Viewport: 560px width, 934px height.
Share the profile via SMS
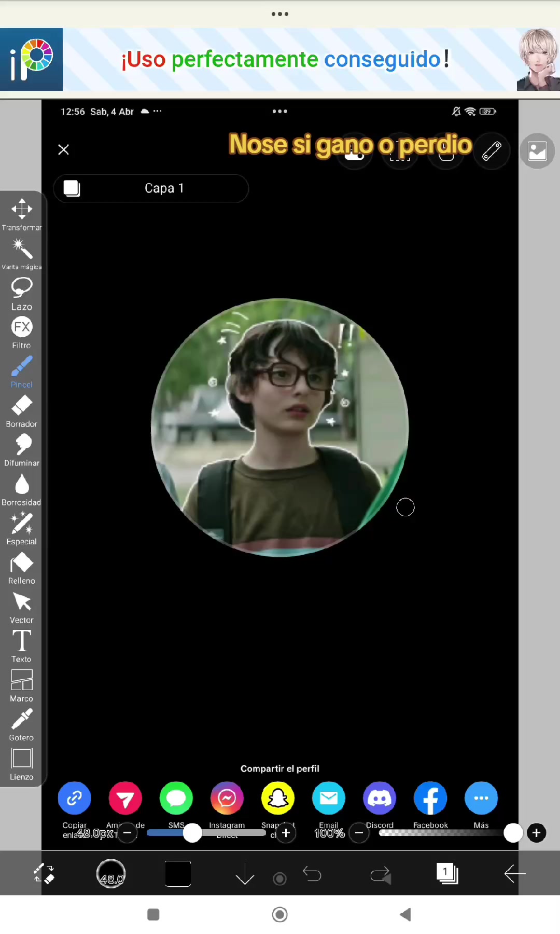[176, 798]
